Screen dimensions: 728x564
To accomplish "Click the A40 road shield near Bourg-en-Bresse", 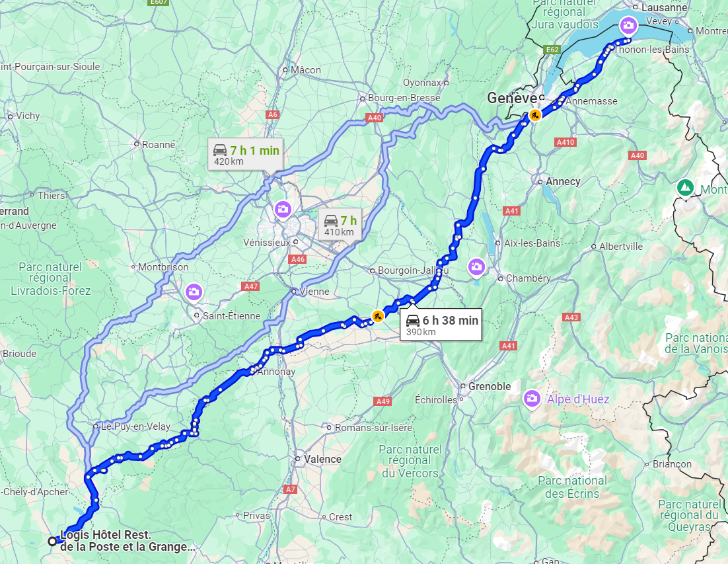I will [374, 118].
